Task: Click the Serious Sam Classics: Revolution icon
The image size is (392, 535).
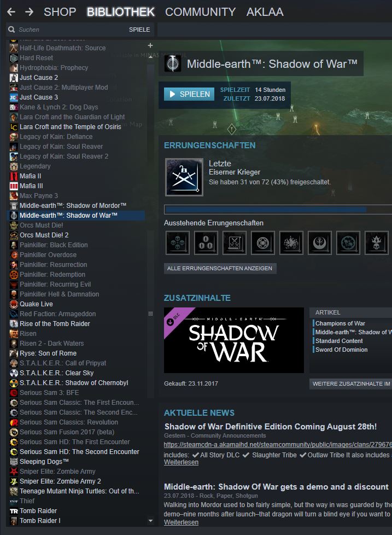Action: (x=14, y=422)
